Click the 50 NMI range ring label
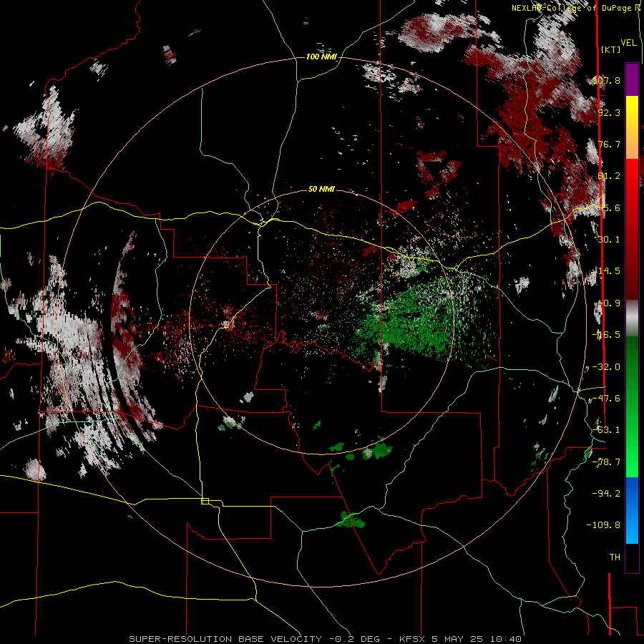Image resolution: width=644 pixels, height=644 pixels. [x=321, y=189]
